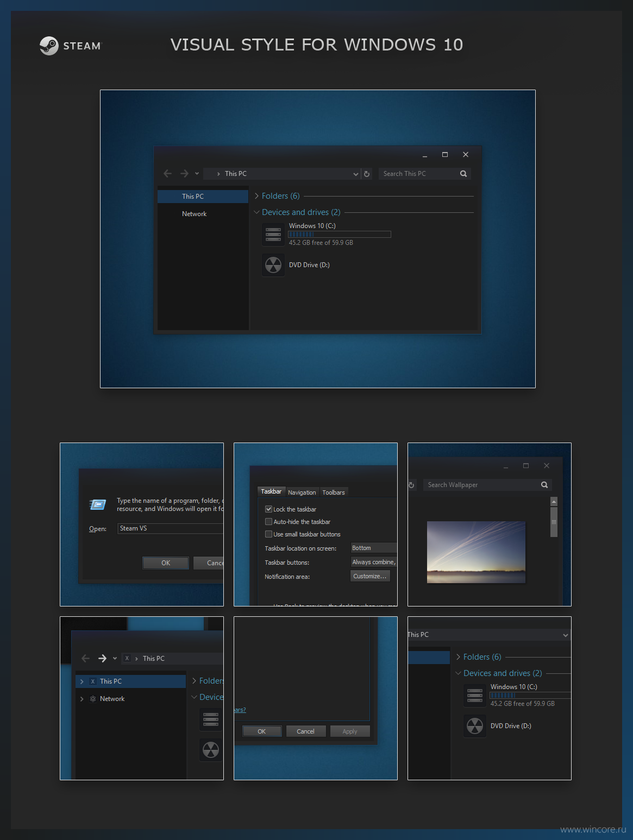Open the Taskbar buttons dropdown
This screenshot has height=840, width=633.
374,562
